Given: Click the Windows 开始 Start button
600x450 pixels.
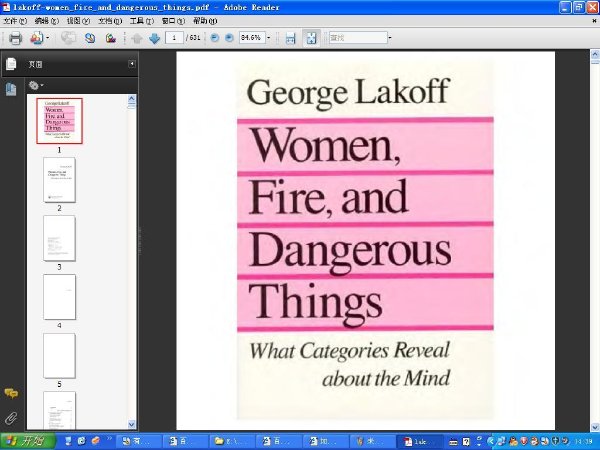Looking at the screenshot, I should [x=28, y=441].
